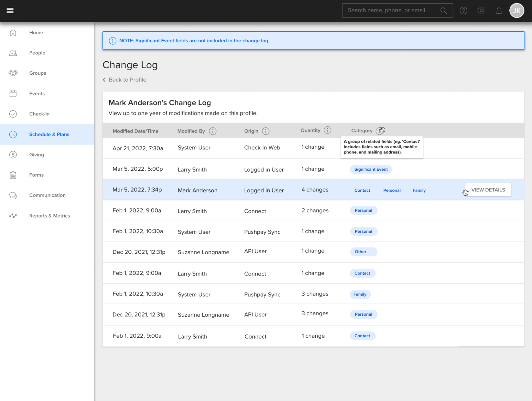
Task: Click the Giving dollar sign icon
Action: pyautogui.click(x=13, y=154)
